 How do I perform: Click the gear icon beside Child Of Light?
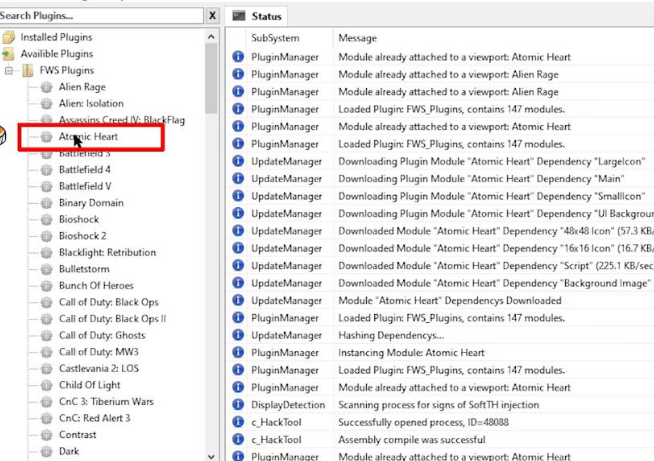[x=47, y=385]
